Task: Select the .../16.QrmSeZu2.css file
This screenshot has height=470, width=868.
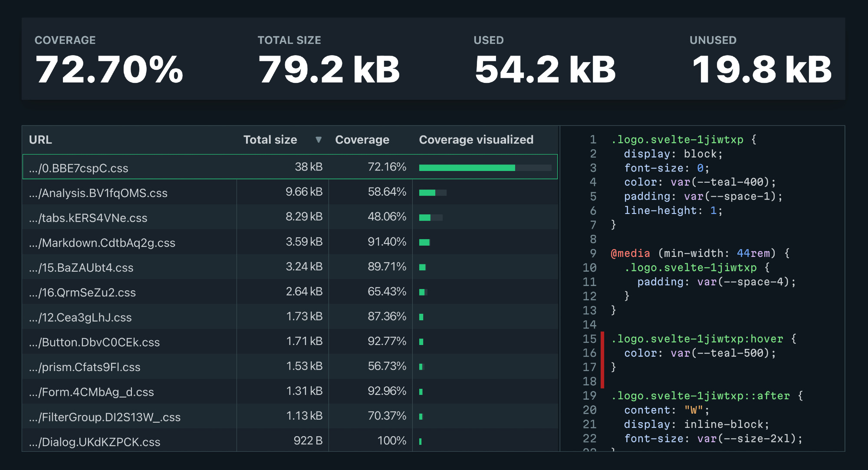Action: pos(82,293)
